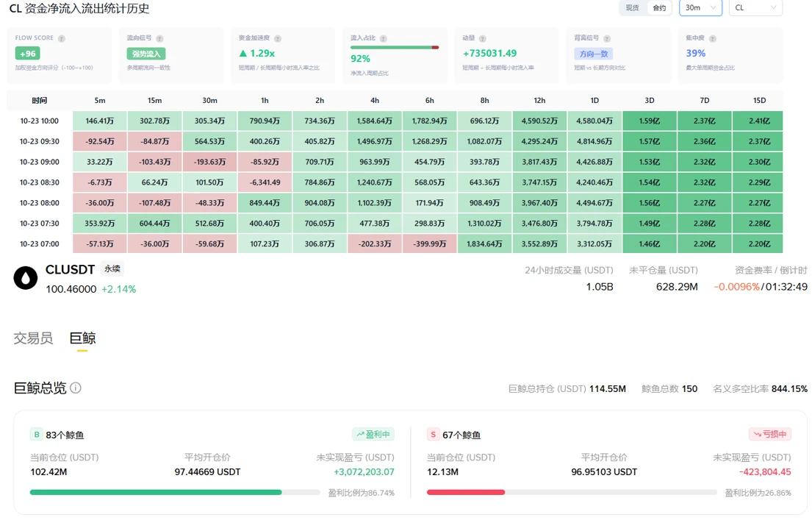
Task: Click the green whale profit ratio bar
Action: [175, 492]
